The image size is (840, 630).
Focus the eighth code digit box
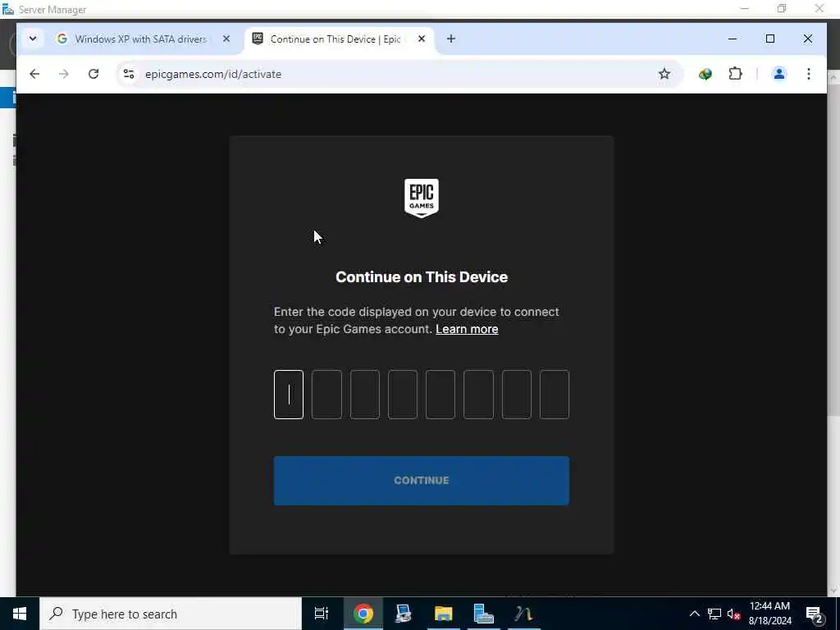point(555,395)
